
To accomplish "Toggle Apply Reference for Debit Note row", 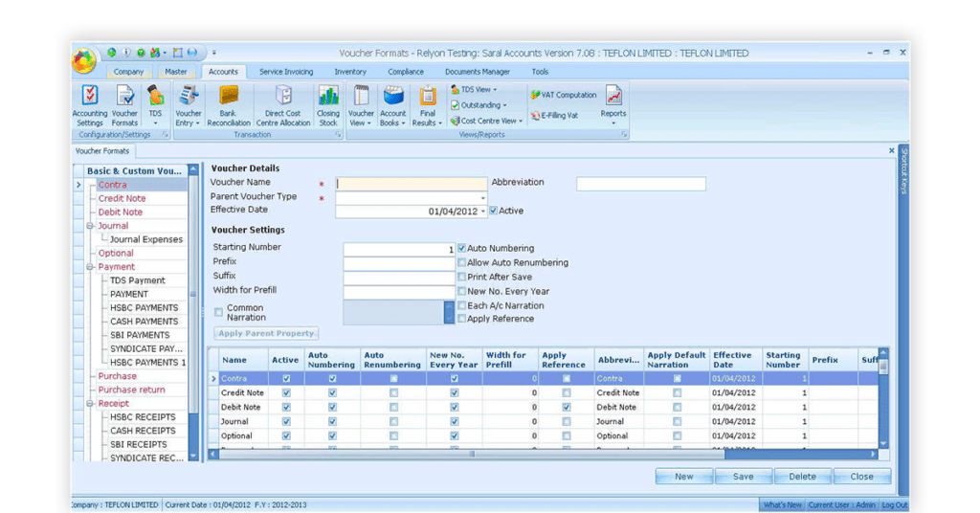I will [567, 408].
